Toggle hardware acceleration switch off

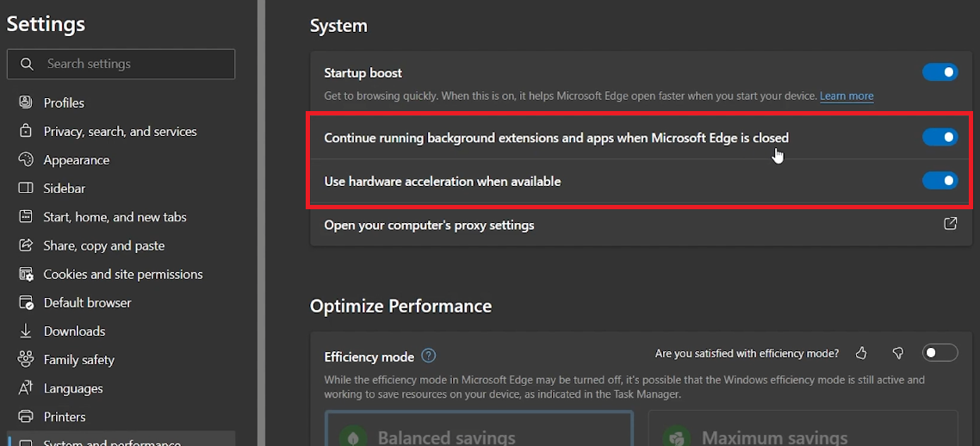[940, 181]
